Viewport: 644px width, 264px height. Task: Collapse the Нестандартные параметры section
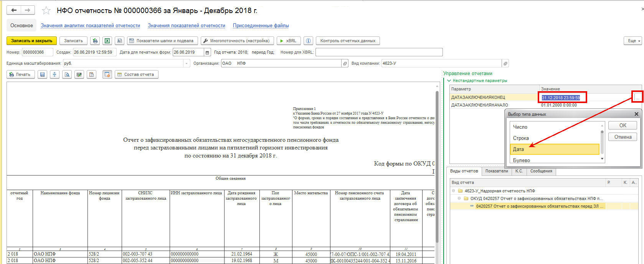point(449,81)
